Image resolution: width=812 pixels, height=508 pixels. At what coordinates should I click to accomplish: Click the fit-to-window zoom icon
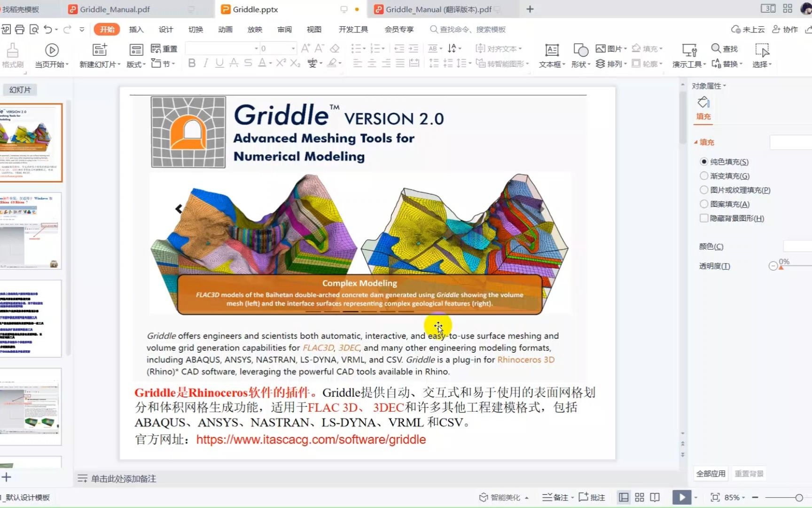[715, 497]
